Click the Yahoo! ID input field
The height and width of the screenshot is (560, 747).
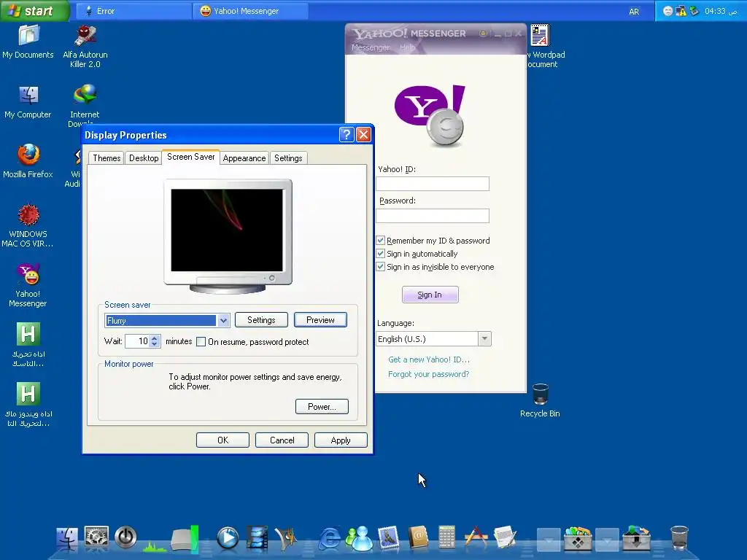pos(433,184)
